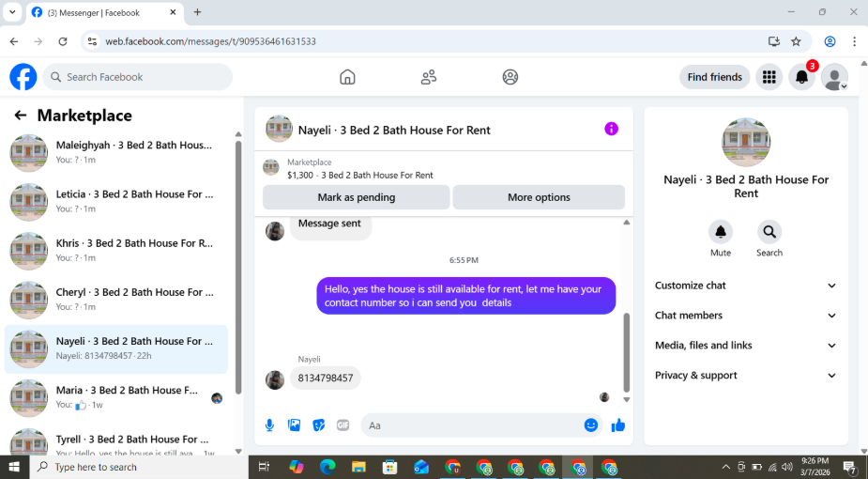Viewport: 868px width, 479px height.
Task: Show hidden system tray icons
Action: (x=726, y=467)
